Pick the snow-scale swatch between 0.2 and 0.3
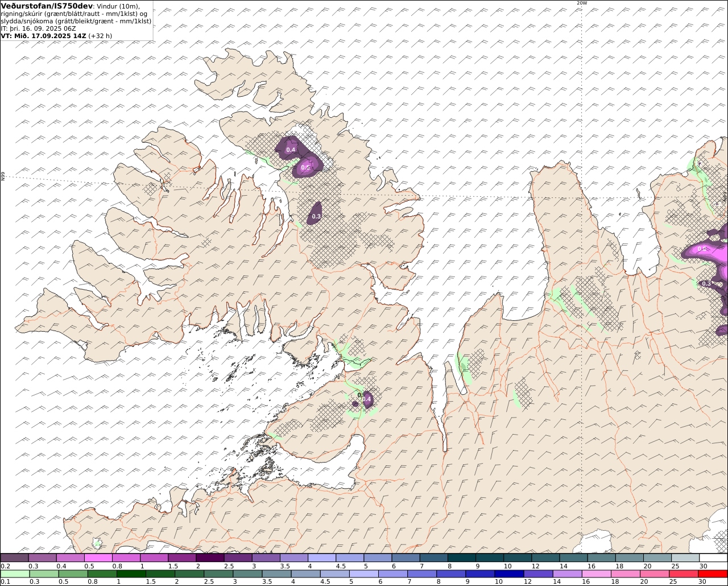The width and height of the screenshot is (728, 586). click(14, 558)
